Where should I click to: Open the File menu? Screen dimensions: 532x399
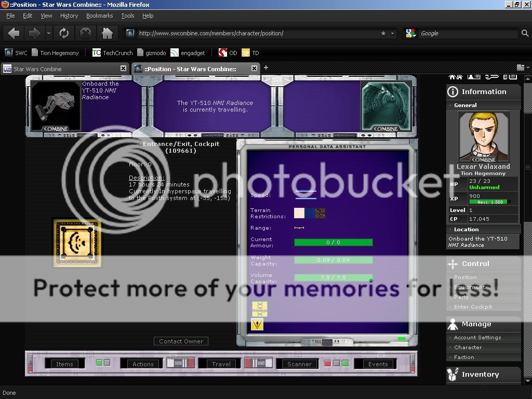point(10,16)
